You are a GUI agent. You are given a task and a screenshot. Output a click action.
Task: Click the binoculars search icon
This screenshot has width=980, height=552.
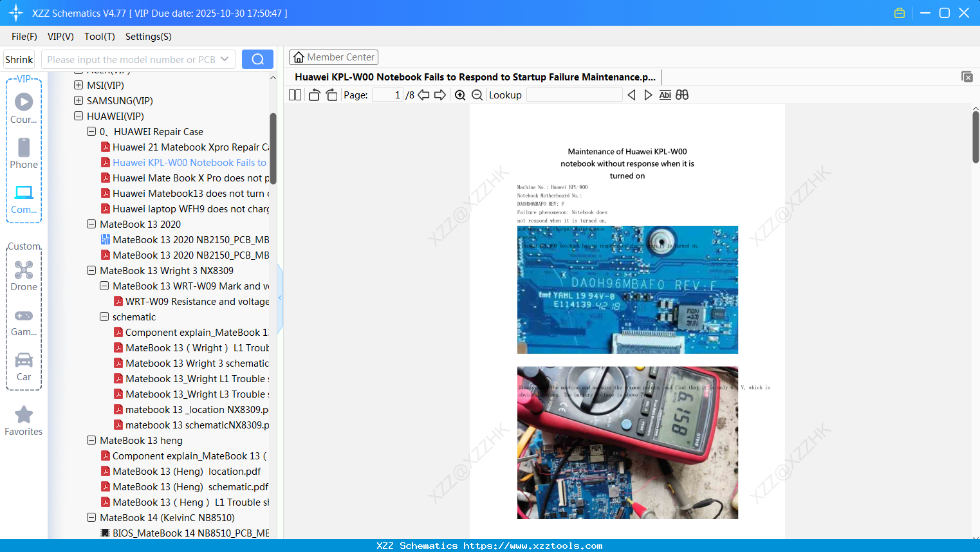tap(682, 95)
